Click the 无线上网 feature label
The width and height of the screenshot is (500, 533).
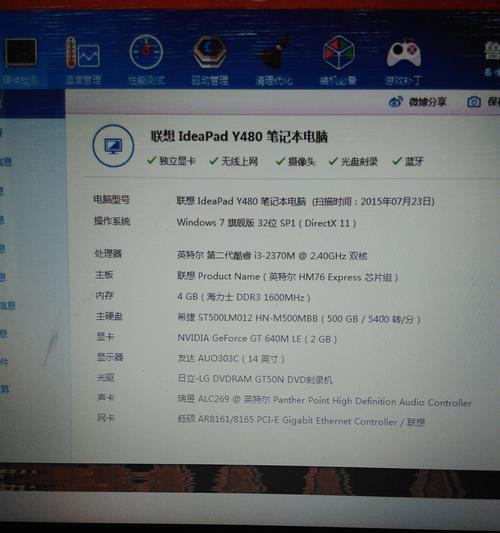click(x=240, y=161)
